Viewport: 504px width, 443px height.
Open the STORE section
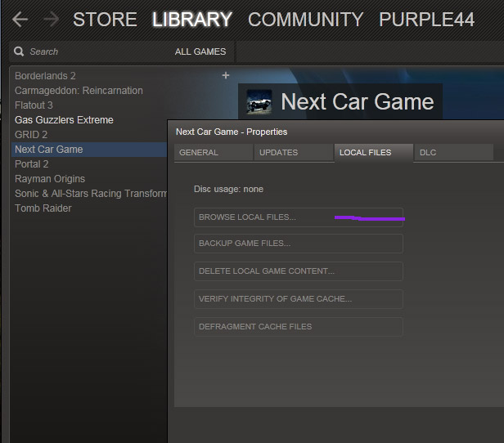tap(105, 20)
